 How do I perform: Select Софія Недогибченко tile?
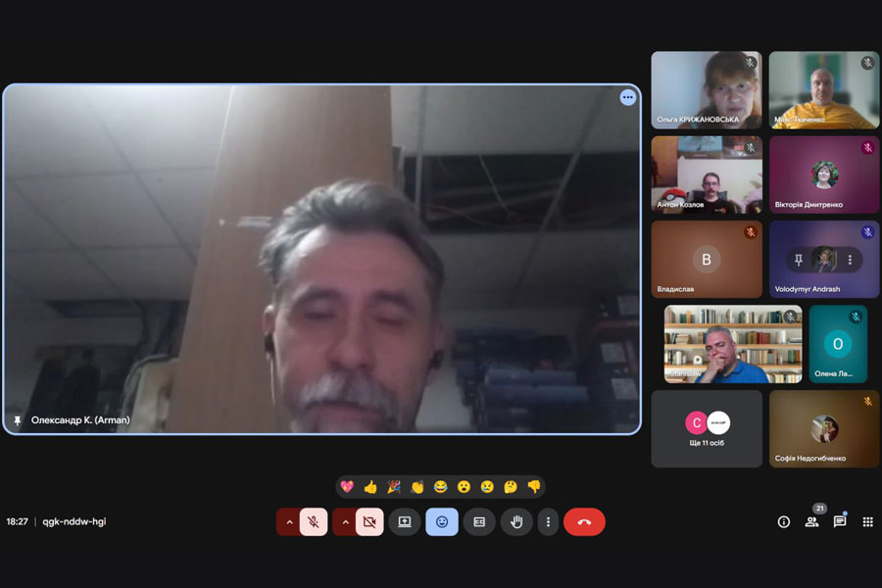point(824,429)
